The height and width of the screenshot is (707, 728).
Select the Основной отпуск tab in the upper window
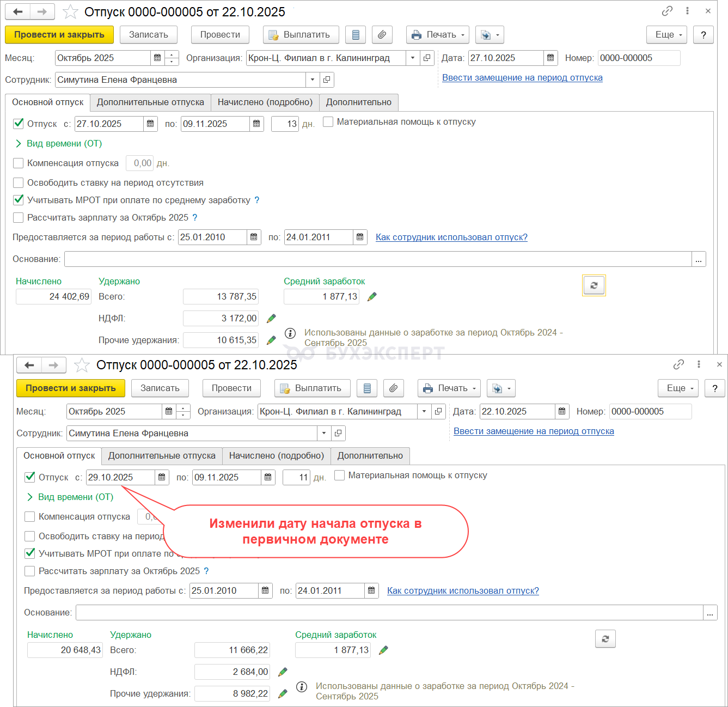pyautogui.click(x=48, y=102)
